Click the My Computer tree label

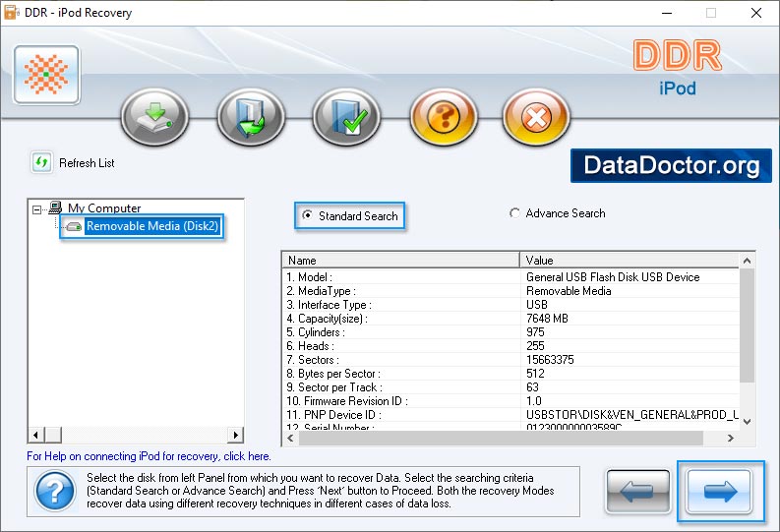click(x=104, y=208)
